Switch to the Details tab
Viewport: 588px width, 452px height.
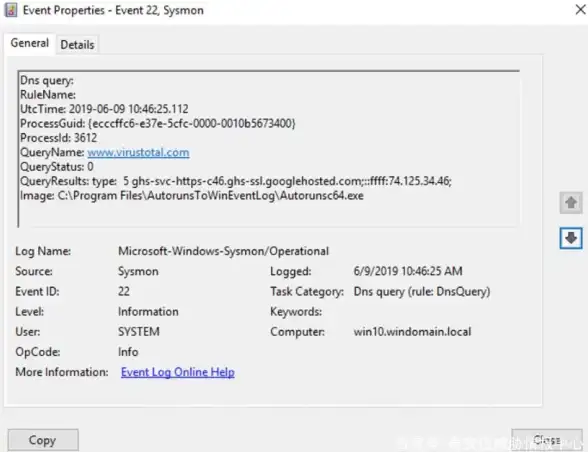coord(77,45)
